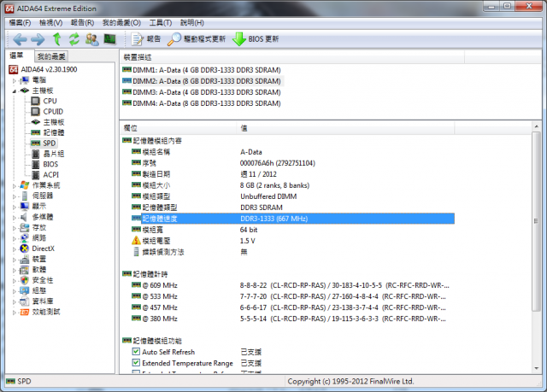This screenshot has width=547, height=392.
Task: Click the 電腦 computer icon
Action: tap(25, 80)
